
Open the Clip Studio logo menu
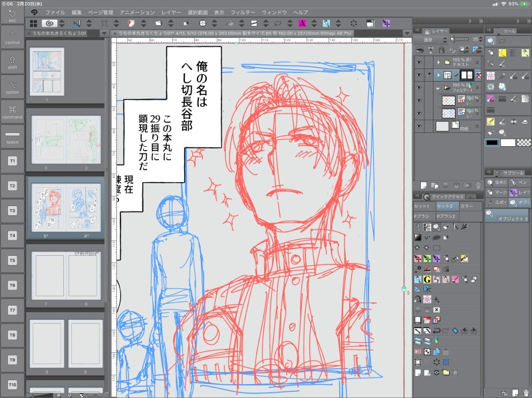click(x=34, y=13)
